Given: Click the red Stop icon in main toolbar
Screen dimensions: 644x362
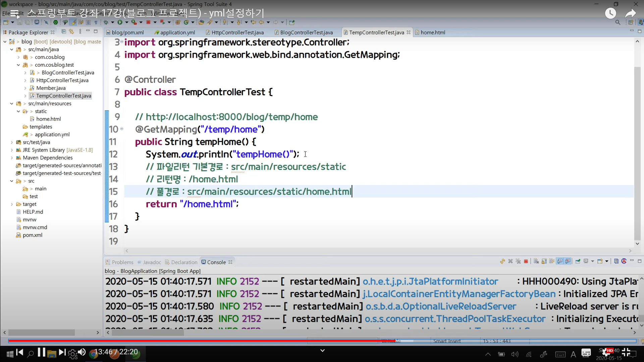Looking at the screenshot, I should pos(148,22).
